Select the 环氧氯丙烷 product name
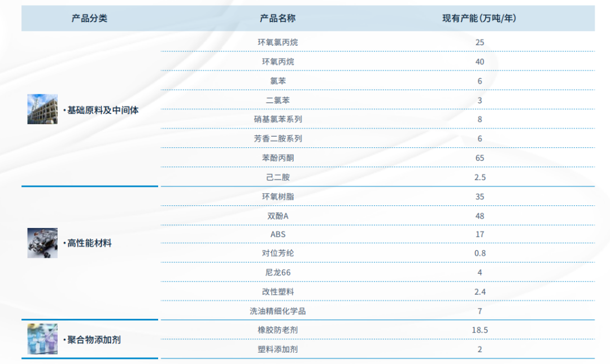 click(278, 42)
